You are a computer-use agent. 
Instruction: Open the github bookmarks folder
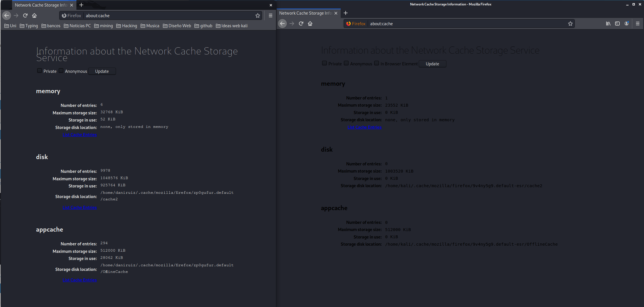click(203, 26)
